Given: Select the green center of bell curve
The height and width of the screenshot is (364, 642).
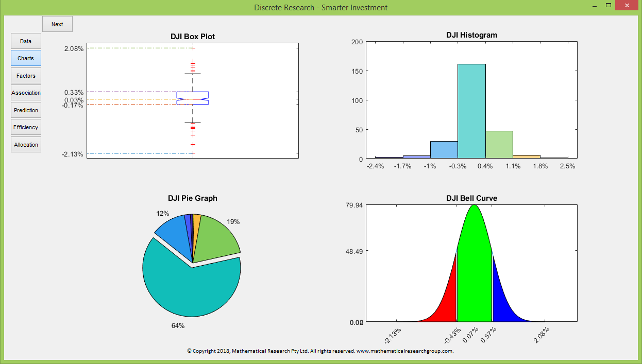Looking at the screenshot, I should [474, 268].
